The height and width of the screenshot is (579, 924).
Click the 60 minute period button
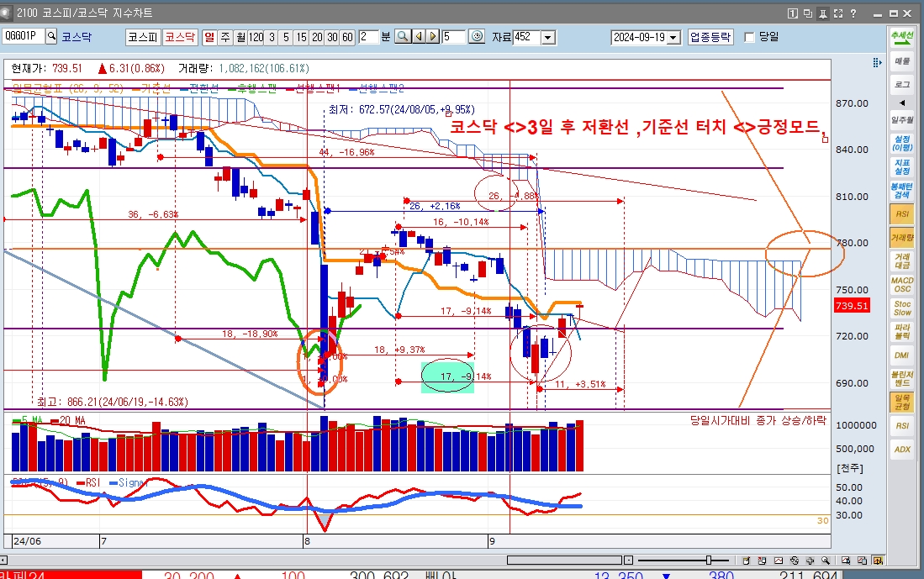(x=348, y=36)
